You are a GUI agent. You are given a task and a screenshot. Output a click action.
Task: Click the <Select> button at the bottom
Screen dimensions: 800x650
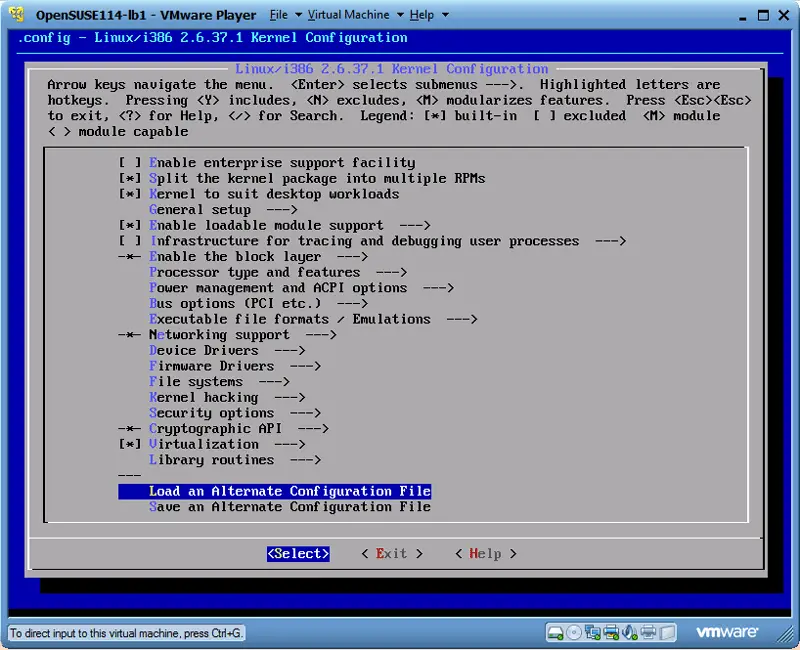298,554
